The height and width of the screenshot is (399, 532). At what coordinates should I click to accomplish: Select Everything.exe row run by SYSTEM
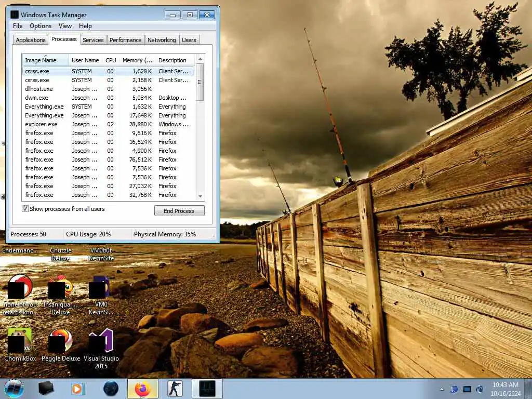click(109, 107)
